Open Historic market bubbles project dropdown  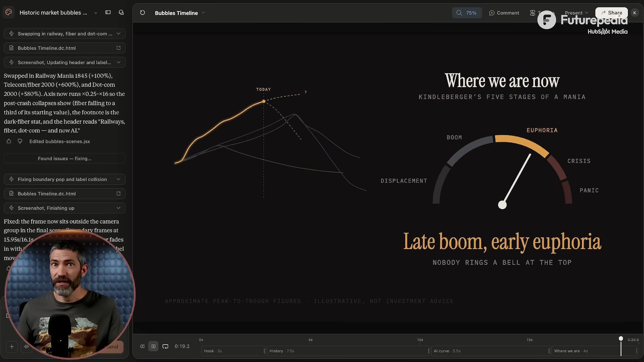click(96, 13)
